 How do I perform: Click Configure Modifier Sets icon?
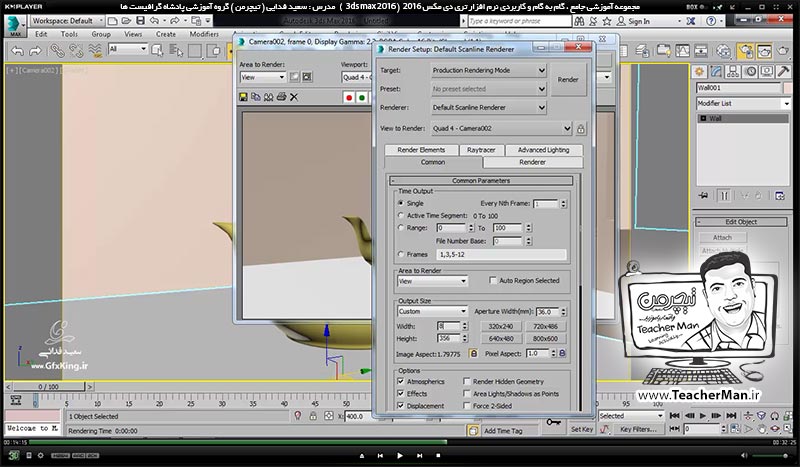(x=779, y=196)
